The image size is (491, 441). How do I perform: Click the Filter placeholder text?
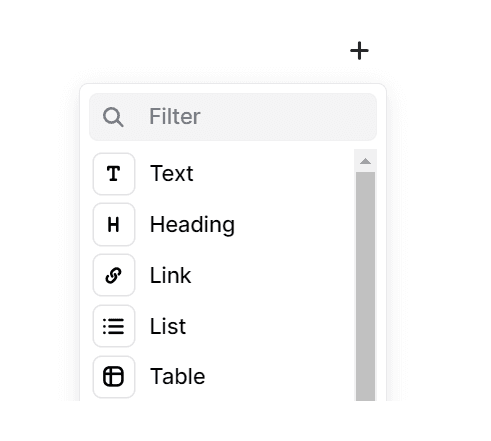click(x=175, y=117)
